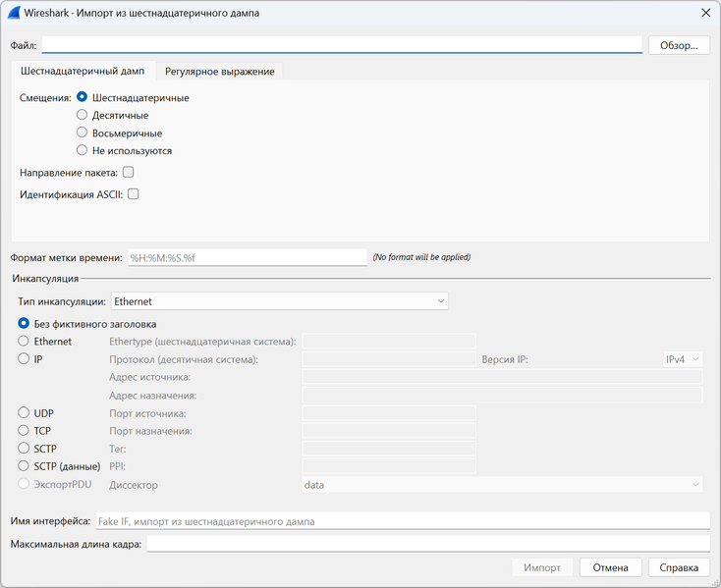
Task: Open the Версия IP IPv4 dropdown
Action: (x=683, y=359)
